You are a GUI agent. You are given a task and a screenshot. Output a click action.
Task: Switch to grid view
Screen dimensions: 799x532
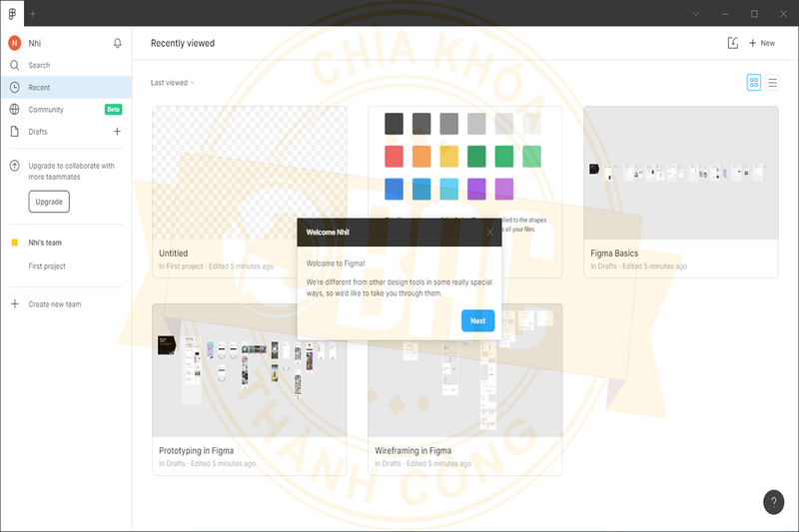[x=754, y=83]
